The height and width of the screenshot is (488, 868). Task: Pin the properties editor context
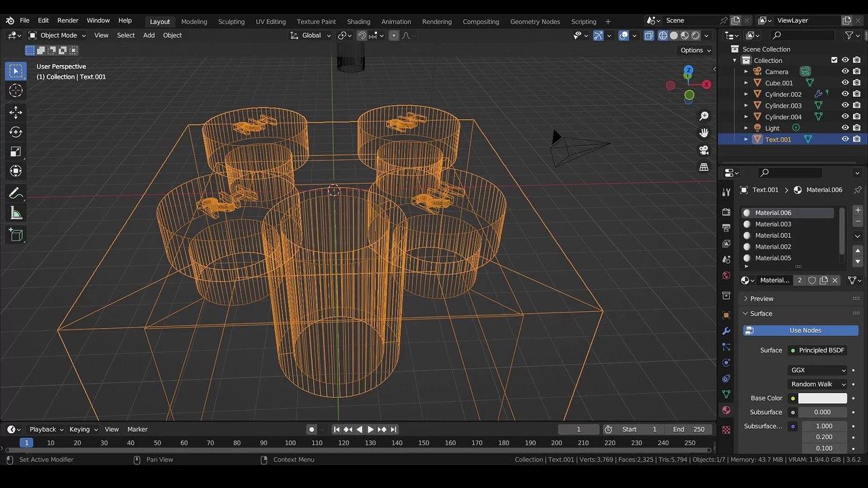857,190
